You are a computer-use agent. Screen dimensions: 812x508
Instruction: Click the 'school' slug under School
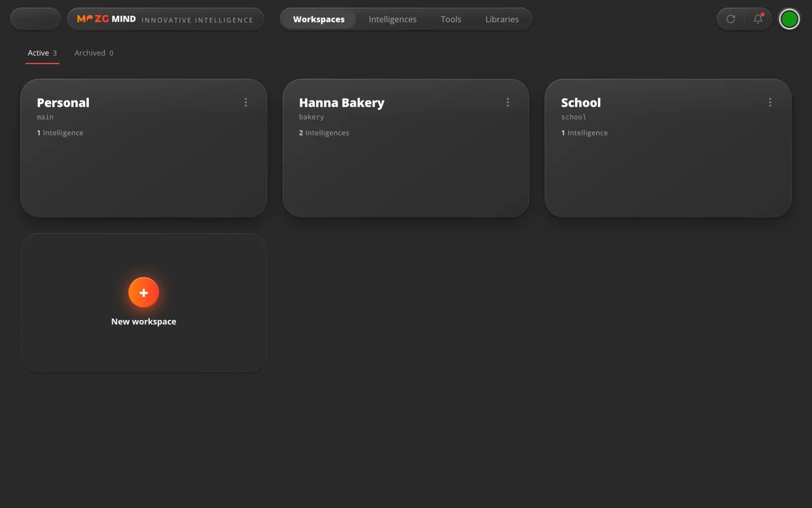coord(573,117)
